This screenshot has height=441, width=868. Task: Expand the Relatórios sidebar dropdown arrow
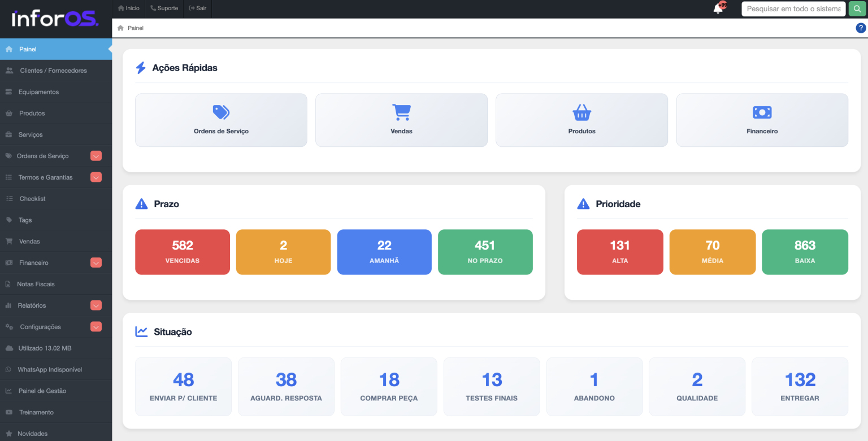tap(96, 305)
